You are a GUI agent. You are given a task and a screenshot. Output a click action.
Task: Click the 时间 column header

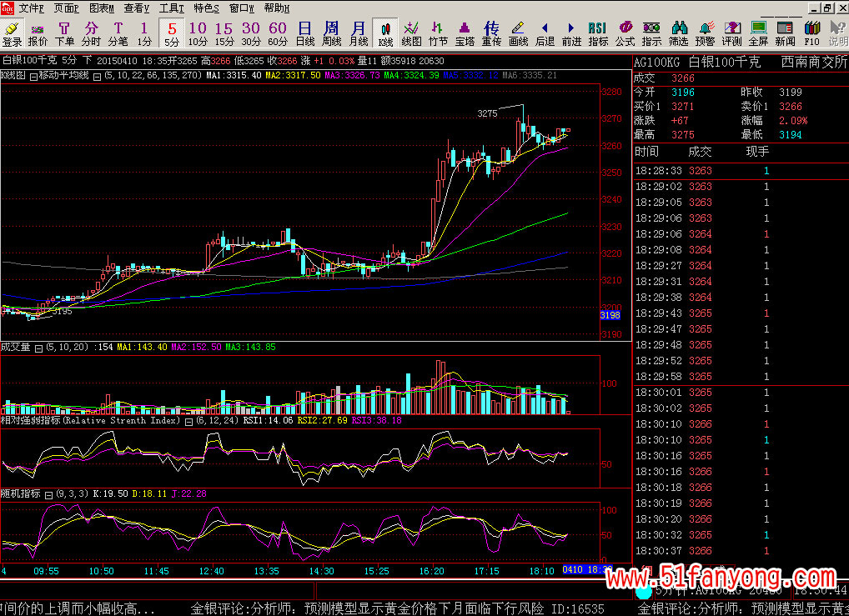(x=647, y=152)
